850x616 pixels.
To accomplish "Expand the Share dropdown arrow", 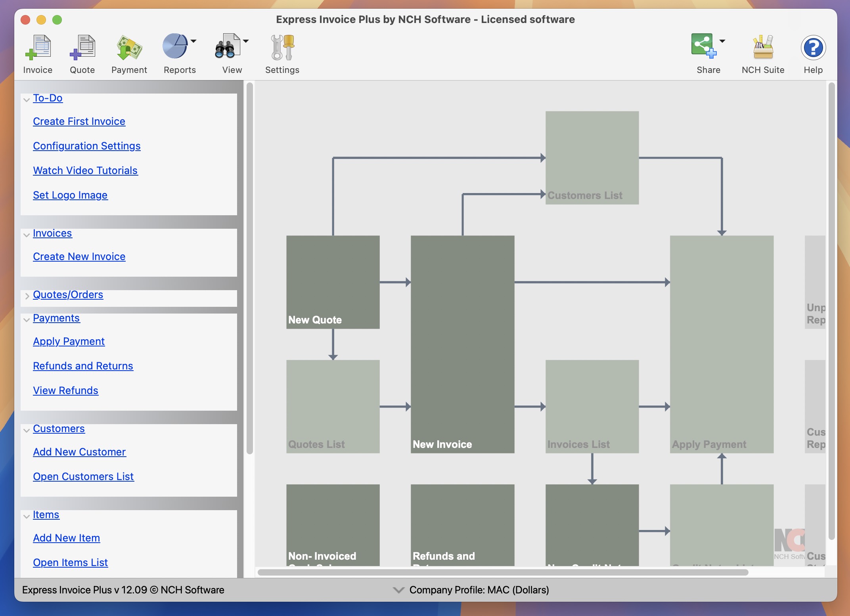I will click(x=722, y=41).
